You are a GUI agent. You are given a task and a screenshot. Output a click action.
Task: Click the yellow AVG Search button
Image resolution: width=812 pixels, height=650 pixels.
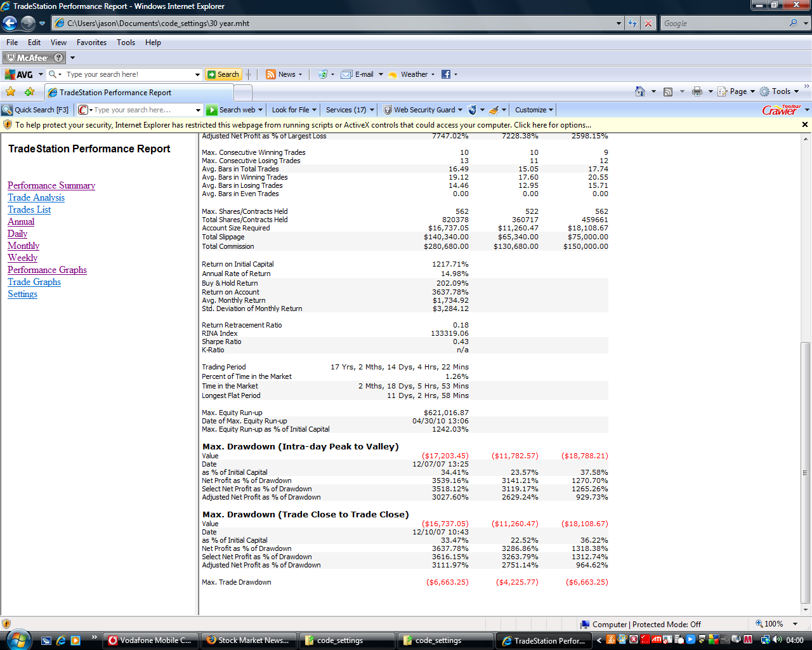[x=223, y=74]
